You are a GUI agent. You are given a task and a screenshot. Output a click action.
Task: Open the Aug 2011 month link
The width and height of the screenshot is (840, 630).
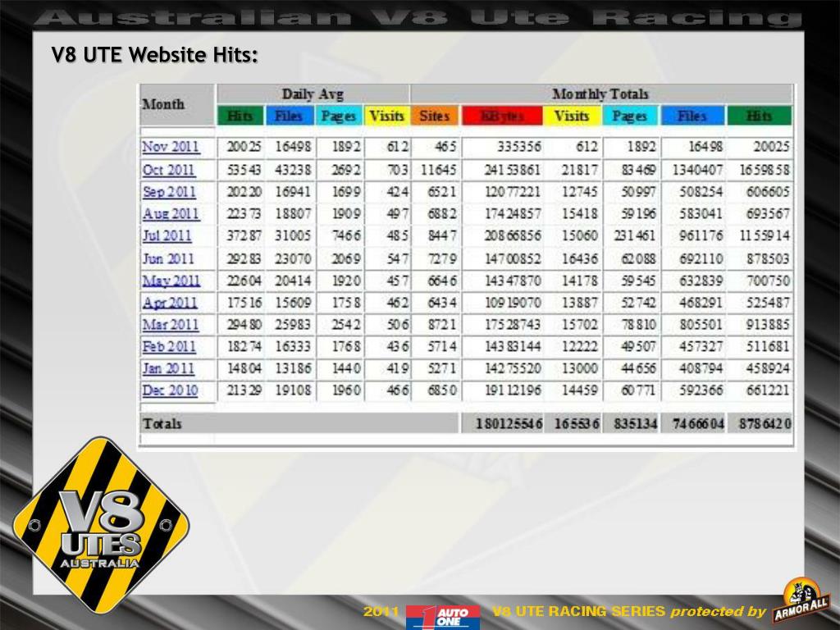[171, 214]
